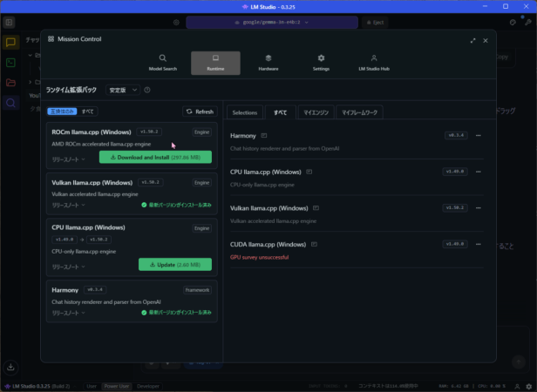Screen dimensions: 537x392
Task: Switch to Developer mode
Action: pyautogui.click(x=148, y=386)
